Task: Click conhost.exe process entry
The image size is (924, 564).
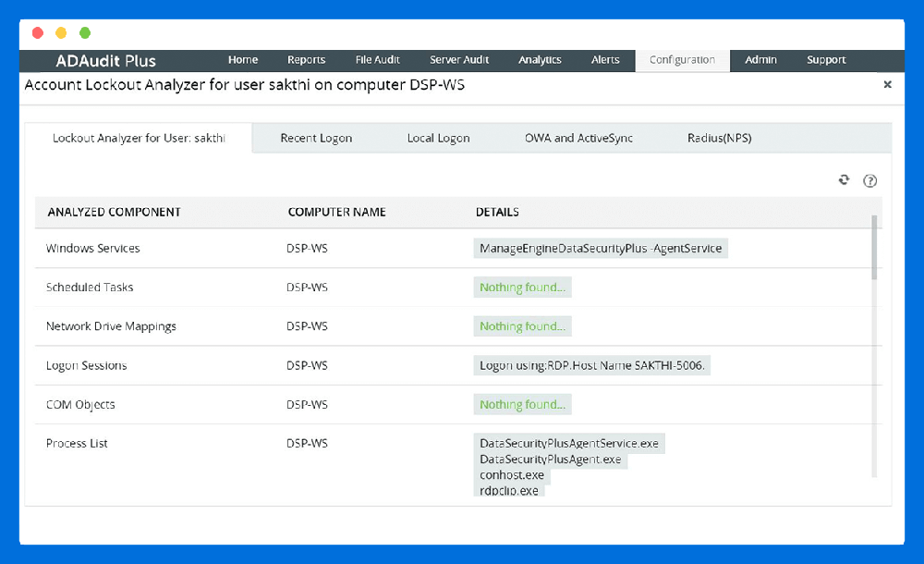Action: (x=512, y=475)
